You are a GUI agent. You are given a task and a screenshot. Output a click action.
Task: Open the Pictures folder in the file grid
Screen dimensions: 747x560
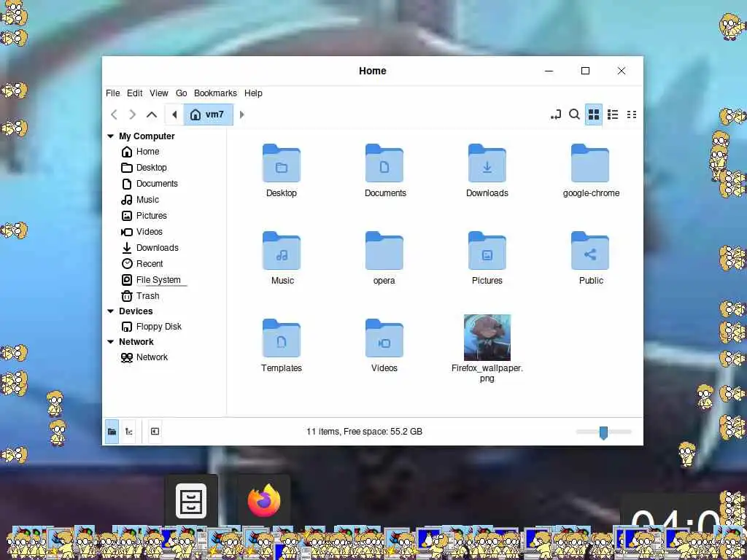tap(487, 251)
